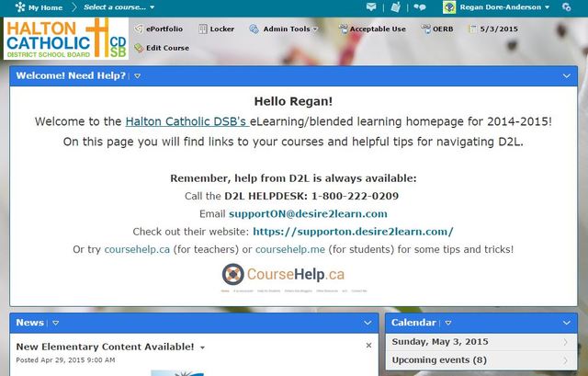Dismiss the New Elementary Content news item
588x376 pixels.
(368, 346)
